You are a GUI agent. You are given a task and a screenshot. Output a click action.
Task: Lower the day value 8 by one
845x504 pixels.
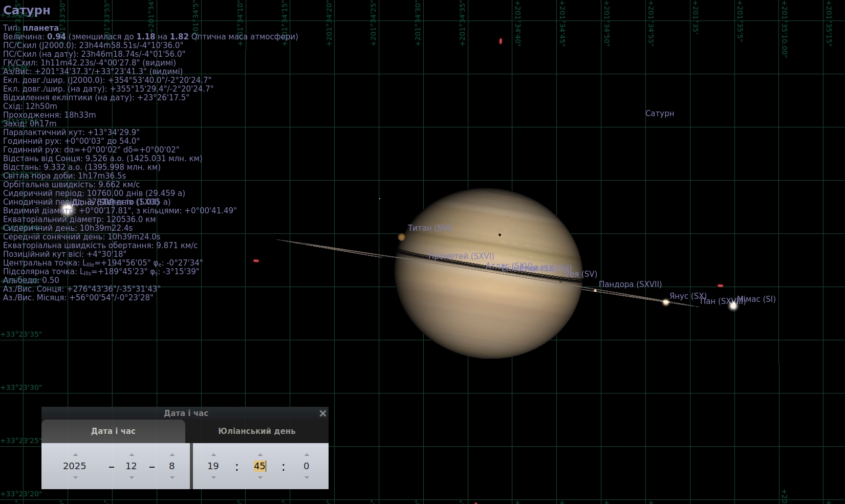point(172,477)
